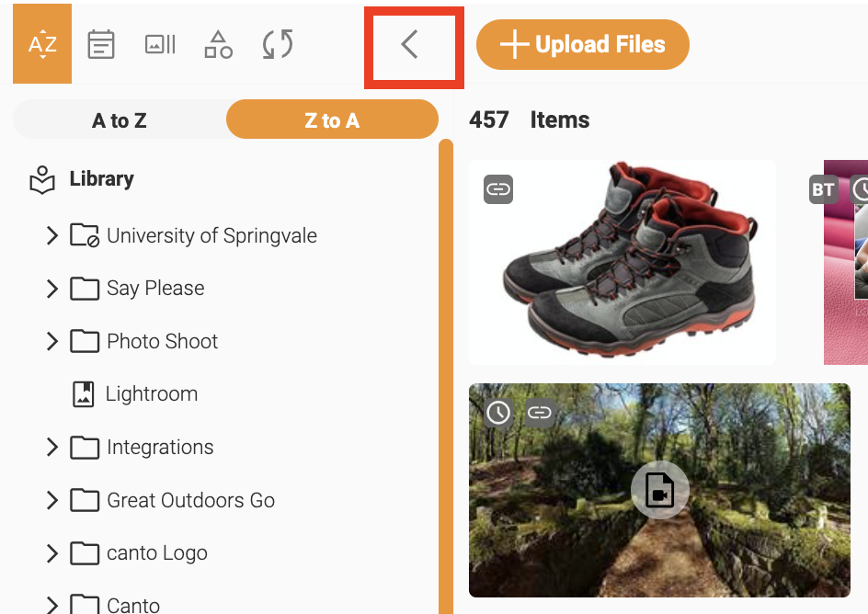Viewport: 868px width, 614px height.
Task: Click the clock badge on forest video
Action: pos(498,413)
